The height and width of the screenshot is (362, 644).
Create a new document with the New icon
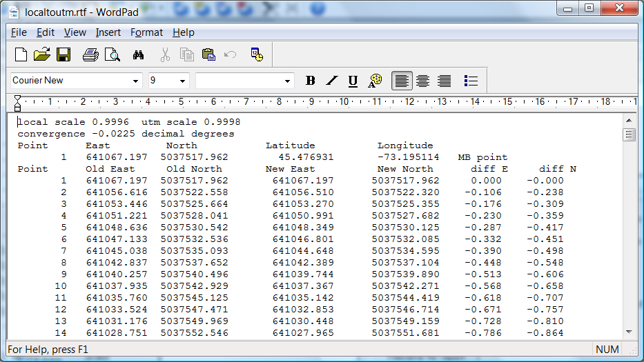21,54
